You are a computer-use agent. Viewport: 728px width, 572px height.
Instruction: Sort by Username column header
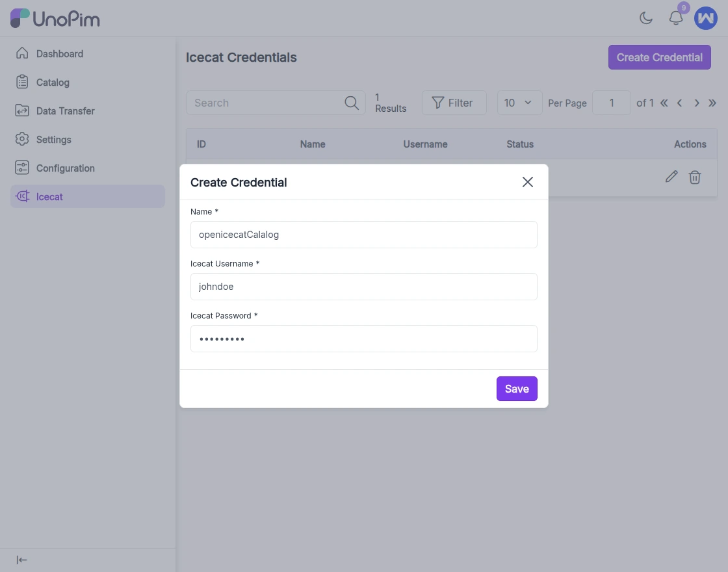425,144
